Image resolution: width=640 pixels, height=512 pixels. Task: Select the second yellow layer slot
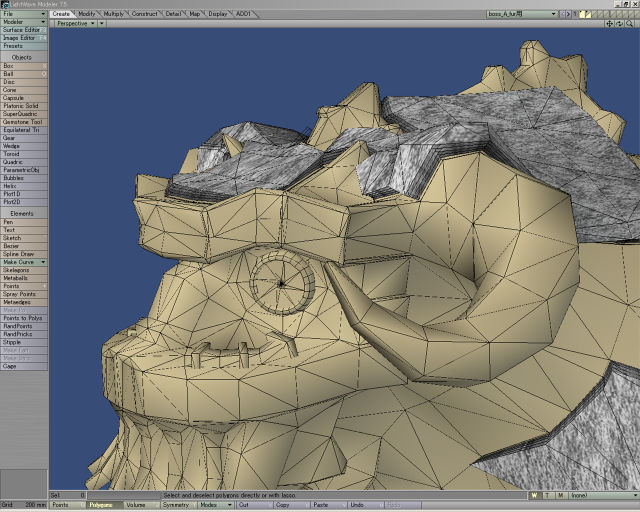click(588, 14)
